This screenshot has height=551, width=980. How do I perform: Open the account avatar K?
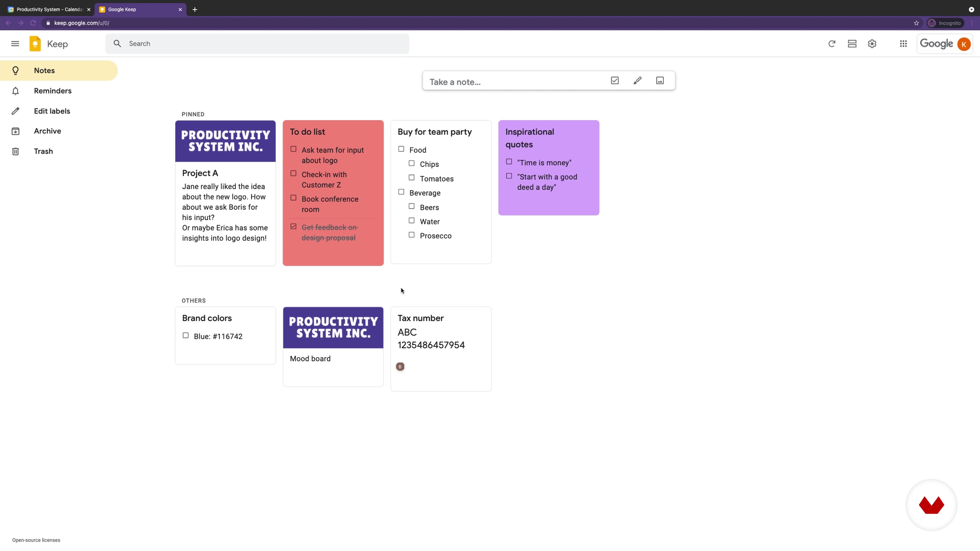coord(964,44)
